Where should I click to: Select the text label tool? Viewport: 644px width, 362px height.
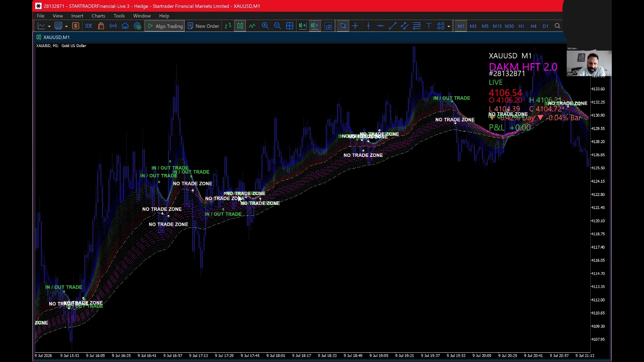point(429,26)
